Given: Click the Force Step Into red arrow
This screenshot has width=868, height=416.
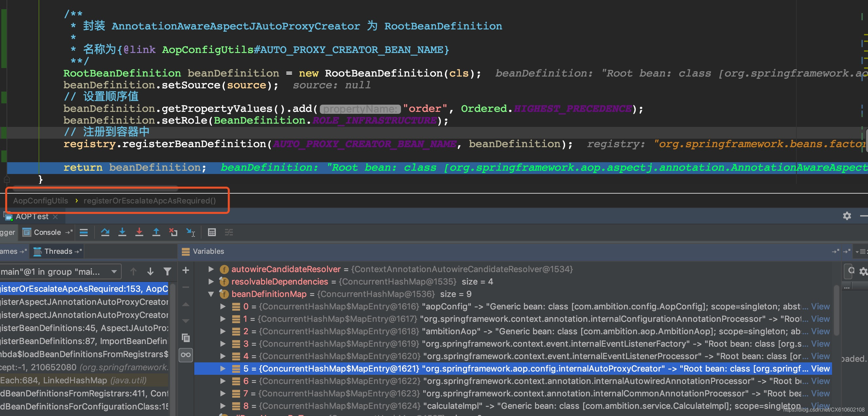Looking at the screenshot, I should pyautogui.click(x=139, y=233).
